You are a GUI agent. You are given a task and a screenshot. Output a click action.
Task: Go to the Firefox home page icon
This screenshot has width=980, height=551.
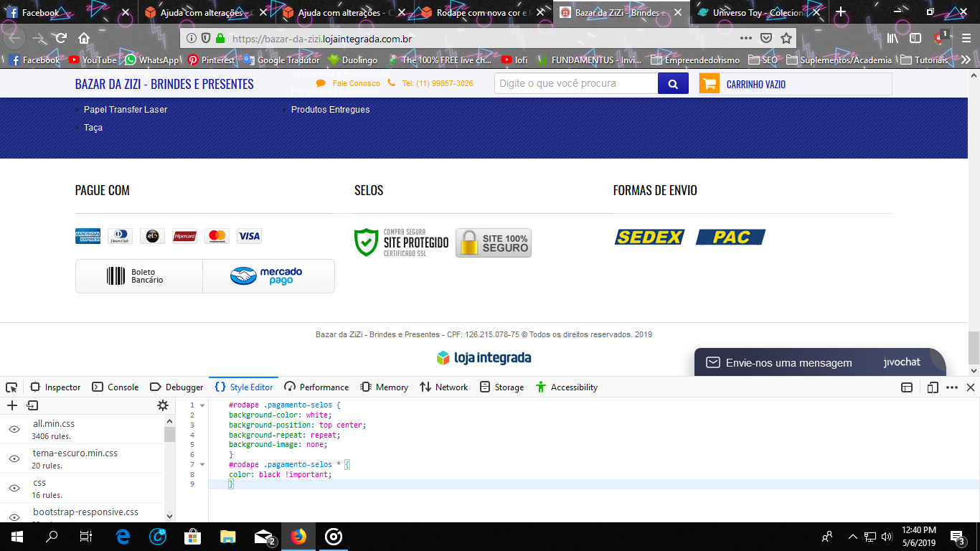click(84, 38)
